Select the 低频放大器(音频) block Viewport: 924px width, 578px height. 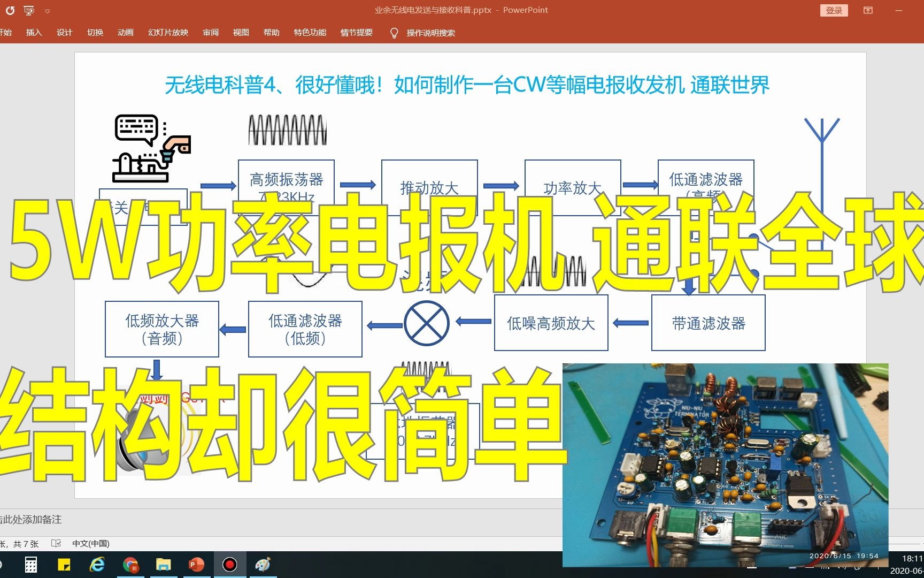click(x=162, y=329)
